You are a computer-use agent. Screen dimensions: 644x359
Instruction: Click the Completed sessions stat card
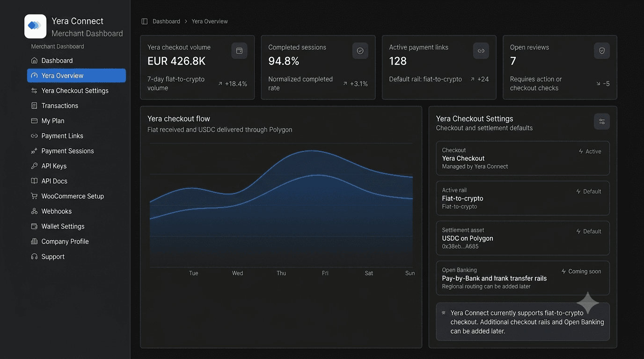click(x=318, y=67)
